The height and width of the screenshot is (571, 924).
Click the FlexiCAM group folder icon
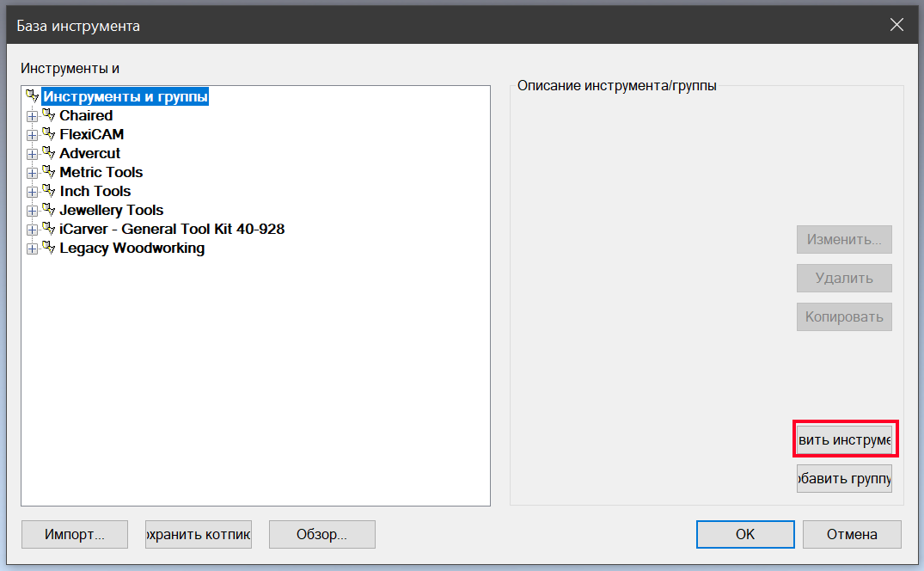pyautogui.click(x=49, y=134)
